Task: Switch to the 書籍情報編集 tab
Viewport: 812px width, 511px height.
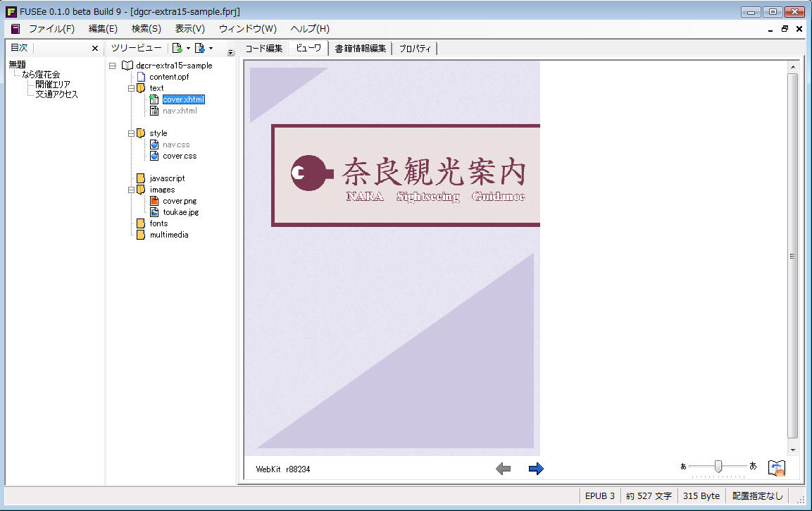Action: point(361,49)
